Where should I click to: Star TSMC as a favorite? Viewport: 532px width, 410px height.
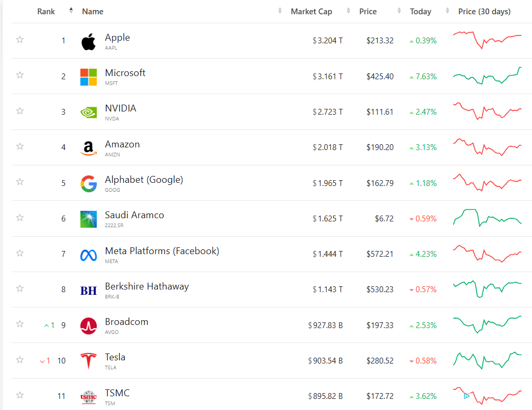[x=20, y=395]
